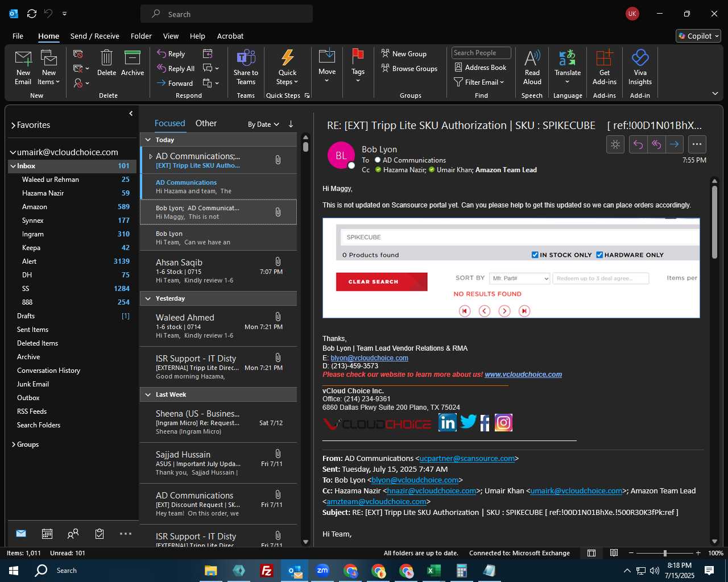Open the Acrobat tab
Viewport: 728px width, 582px height.
[230, 36]
